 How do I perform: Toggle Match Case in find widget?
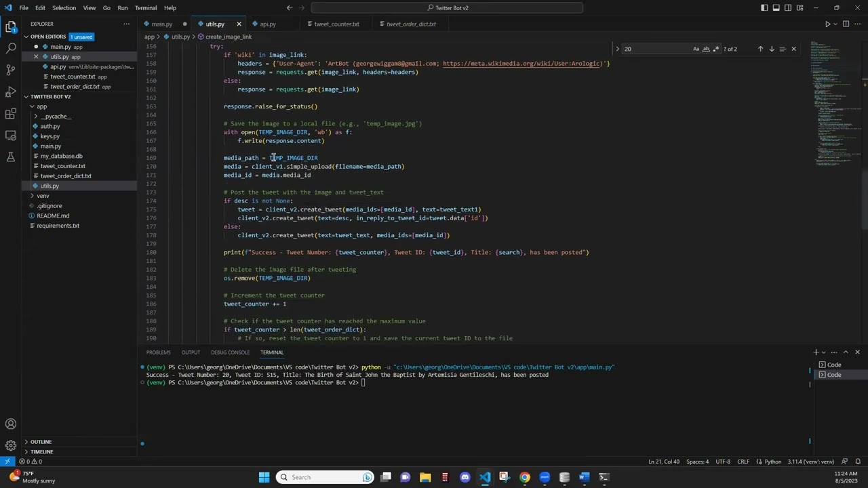point(696,49)
